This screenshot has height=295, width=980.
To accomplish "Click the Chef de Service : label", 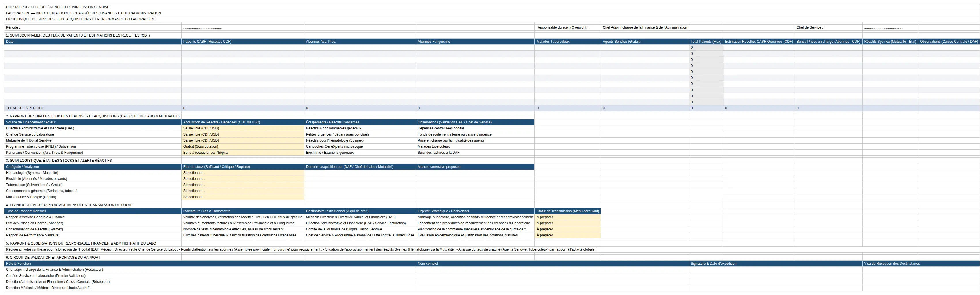I will pos(828,27).
